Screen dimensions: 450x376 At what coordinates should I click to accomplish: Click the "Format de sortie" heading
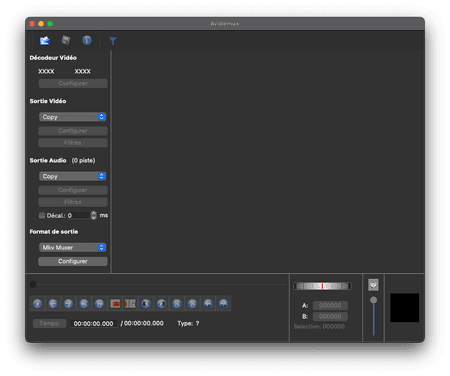tap(54, 232)
